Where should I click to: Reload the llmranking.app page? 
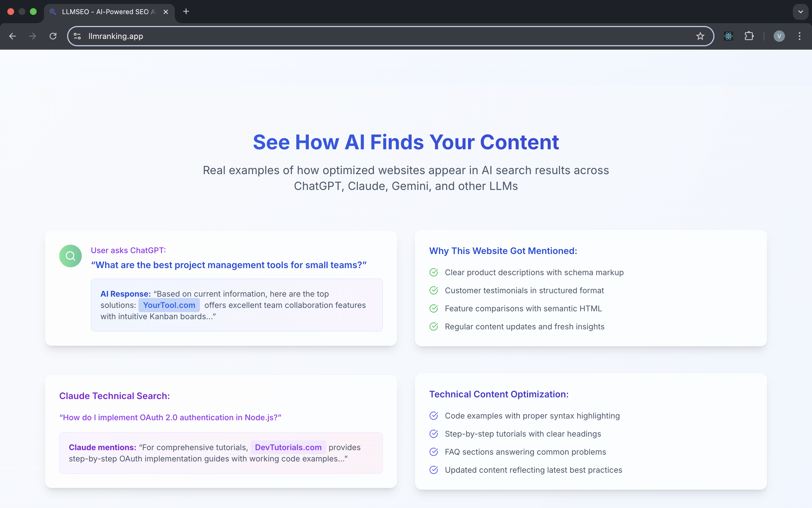(53, 36)
